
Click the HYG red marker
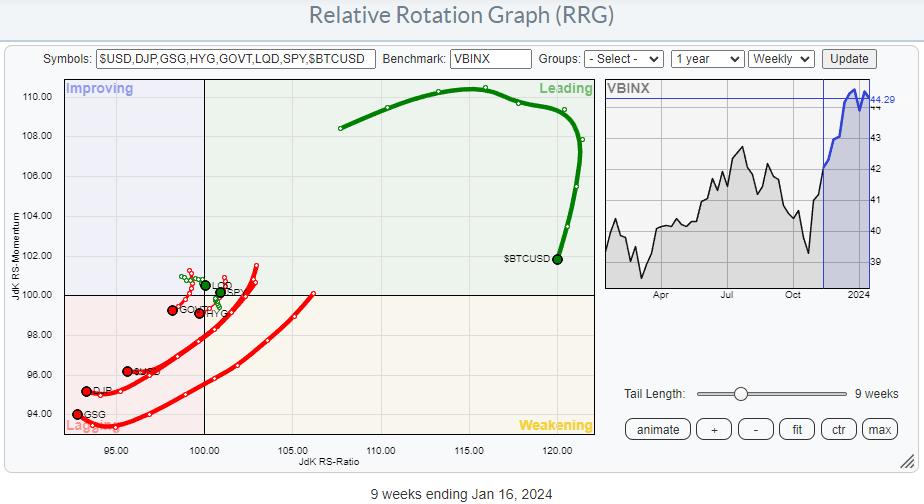(199, 313)
